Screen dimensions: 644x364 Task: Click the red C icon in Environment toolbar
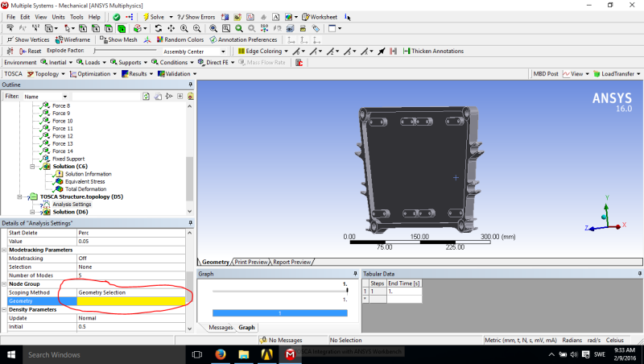click(x=299, y=63)
